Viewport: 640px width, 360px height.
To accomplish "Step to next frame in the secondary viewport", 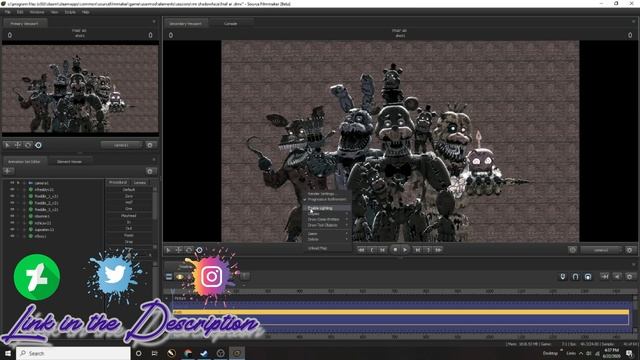I will 417,250.
